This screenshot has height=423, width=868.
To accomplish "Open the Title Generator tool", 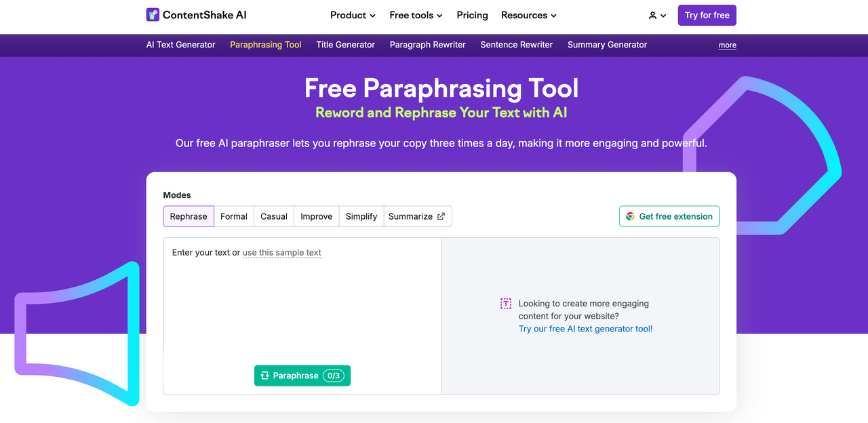I will coord(345,45).
